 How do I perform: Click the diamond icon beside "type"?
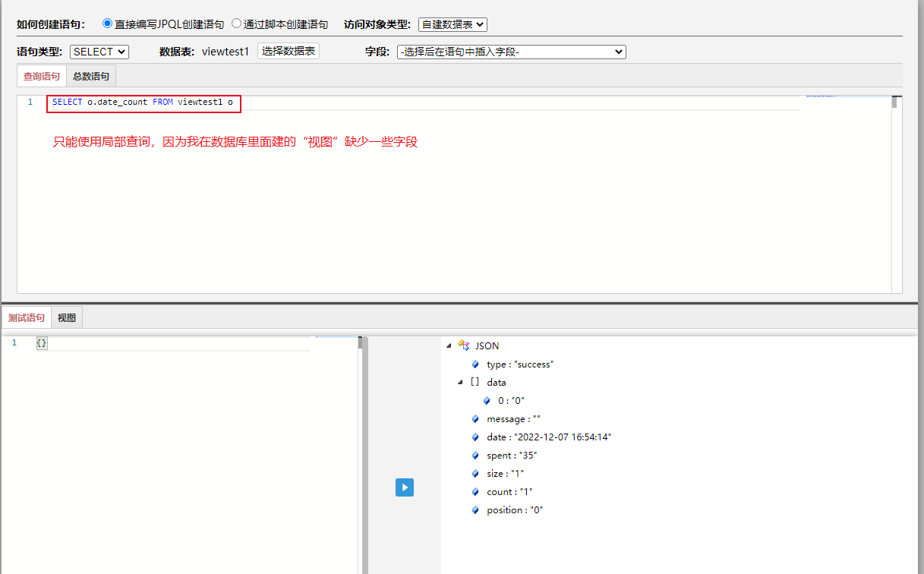475,364
